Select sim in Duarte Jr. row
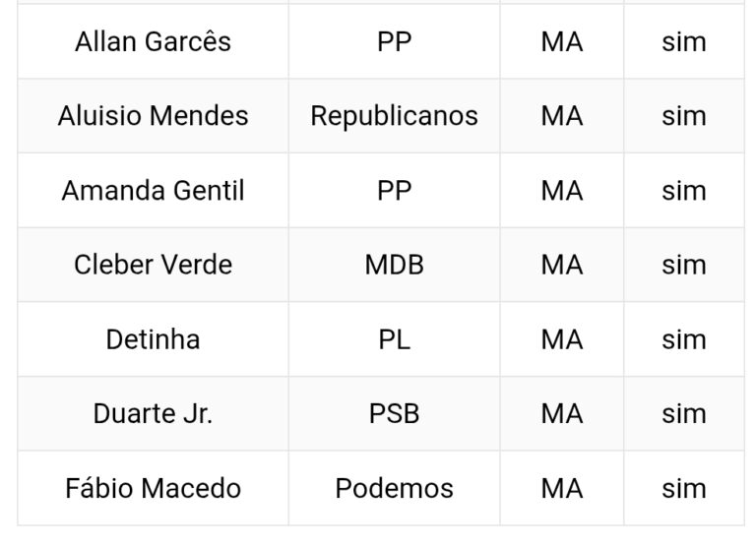This screenshot has height=546, width=756. click(x=683, y=413)
